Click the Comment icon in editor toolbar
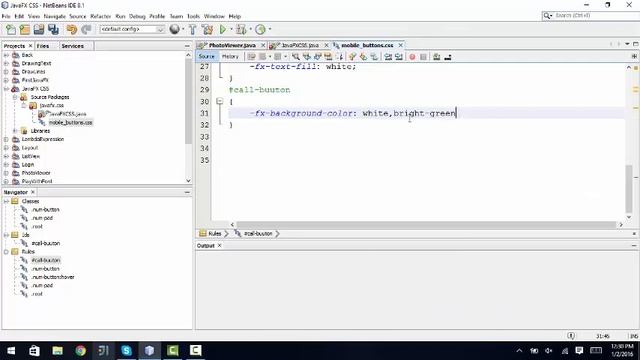The image size is (640, 360). (436, 57)
